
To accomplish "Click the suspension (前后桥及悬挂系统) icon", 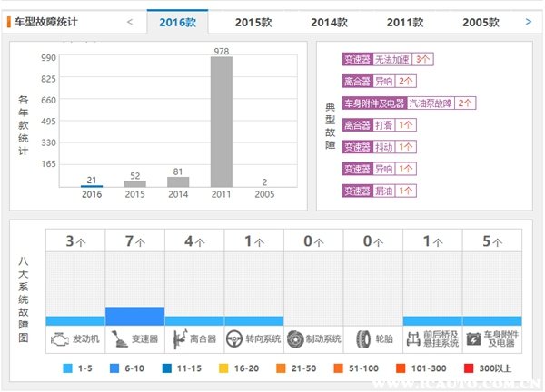I will [414, 339].
